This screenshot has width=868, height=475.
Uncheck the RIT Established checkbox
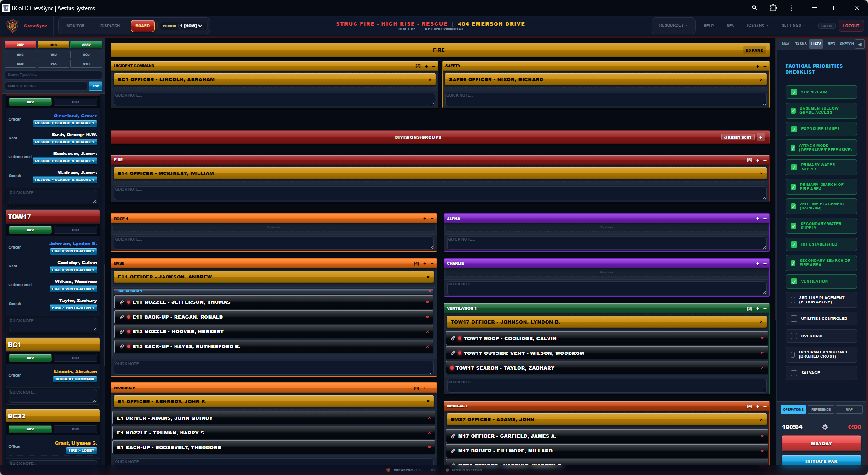(x=794, y=244)
